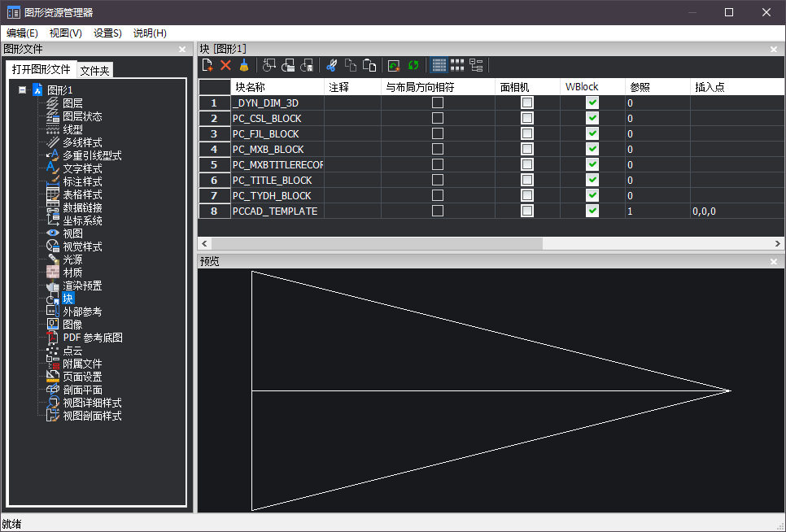Select the PC_TITLE_BLOCK row name
786x532 pixels.
[273, 180]
